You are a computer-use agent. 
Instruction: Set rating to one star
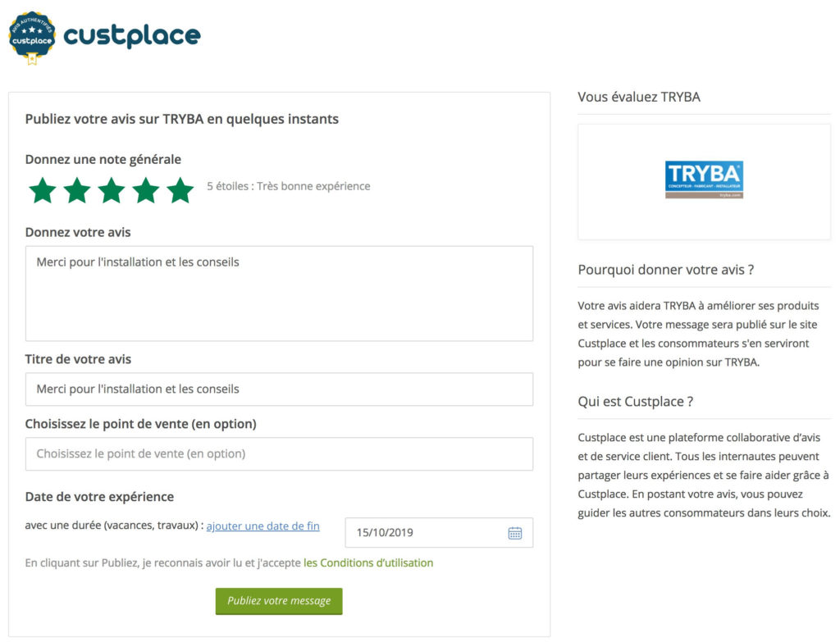pos(43,190)
